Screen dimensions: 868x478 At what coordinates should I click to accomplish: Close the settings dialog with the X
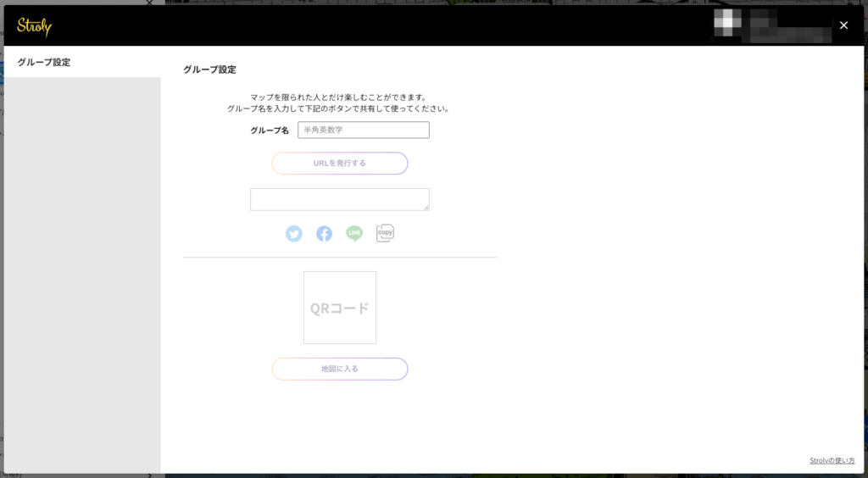click(843, 25)
